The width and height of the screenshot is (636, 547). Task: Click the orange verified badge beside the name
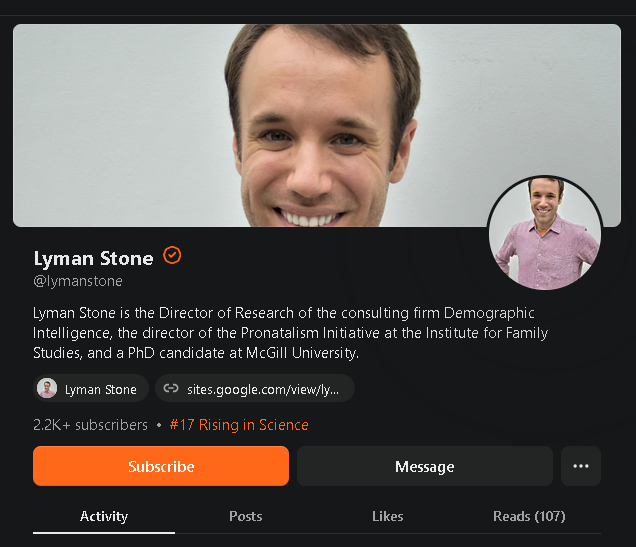click(172, 256)
